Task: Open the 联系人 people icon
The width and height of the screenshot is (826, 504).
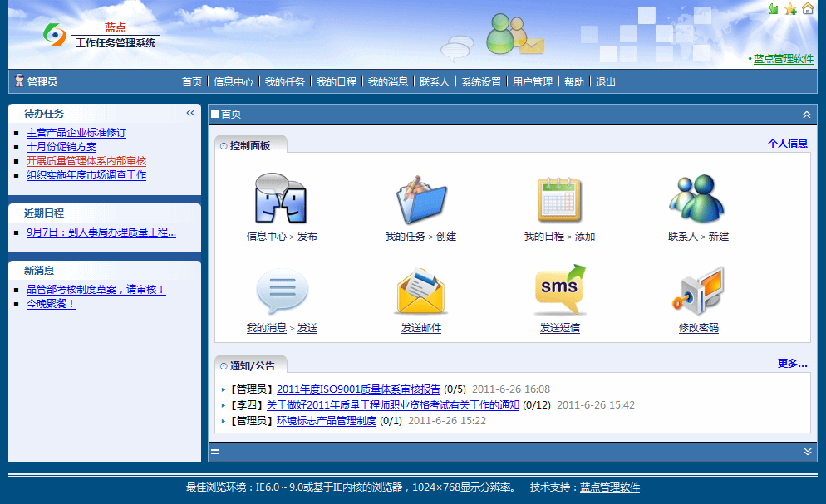Action: pos(697,199)
